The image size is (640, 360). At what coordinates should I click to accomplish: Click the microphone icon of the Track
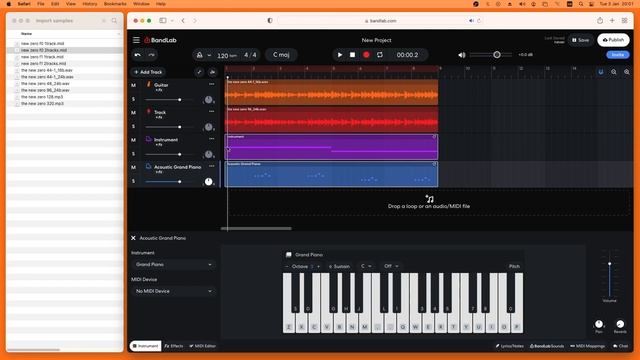pyautogui.click(x=149, y=112)
